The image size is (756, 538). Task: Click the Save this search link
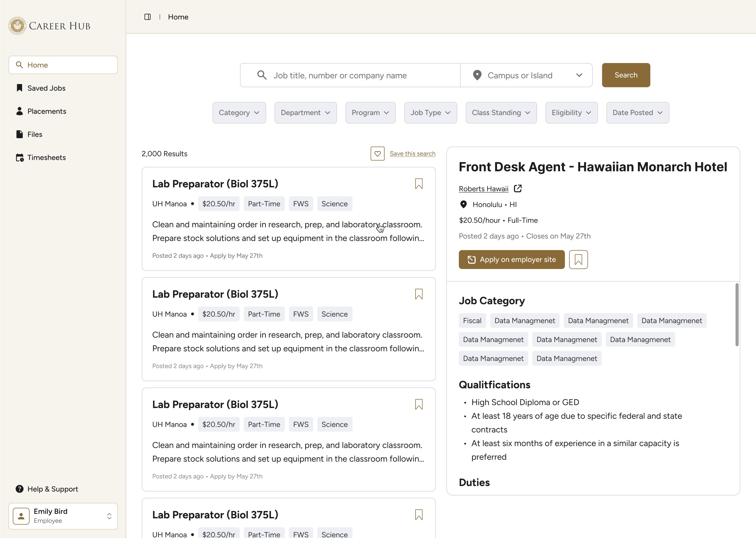click(x=412, y=154)
